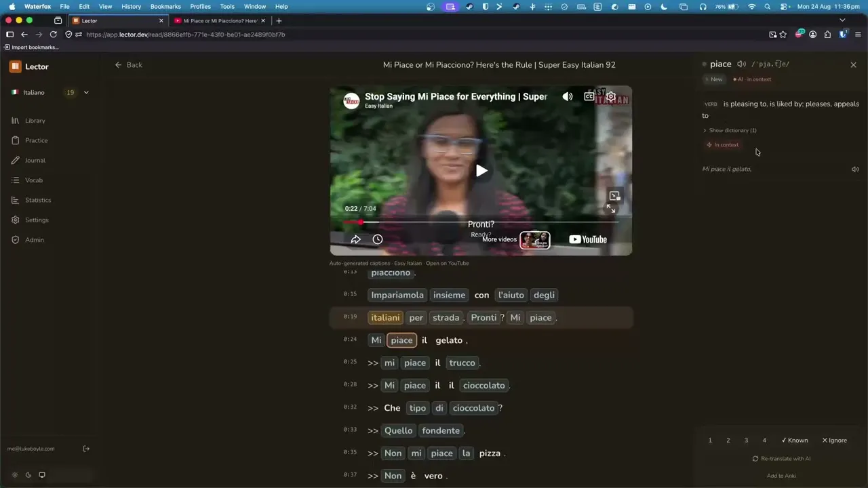
Task: Jump to timestamp 0:32 line
Action: [x=350, y=407]
